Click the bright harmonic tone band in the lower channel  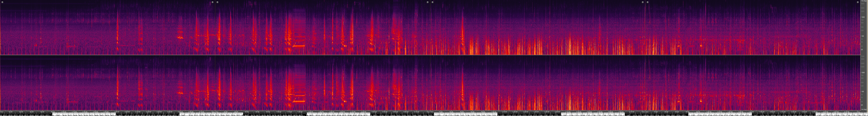click(x=299, y=101)
